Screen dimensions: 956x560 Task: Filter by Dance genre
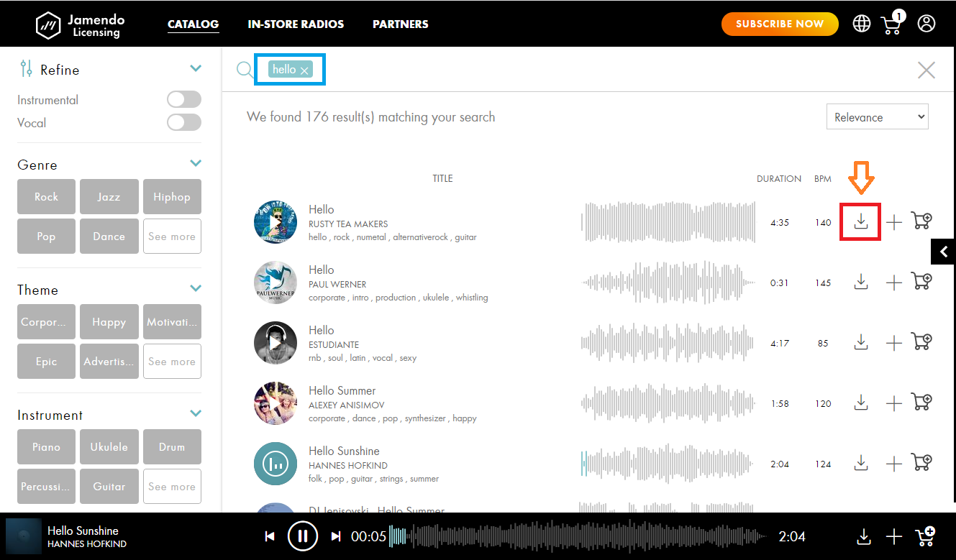point(109,237)
